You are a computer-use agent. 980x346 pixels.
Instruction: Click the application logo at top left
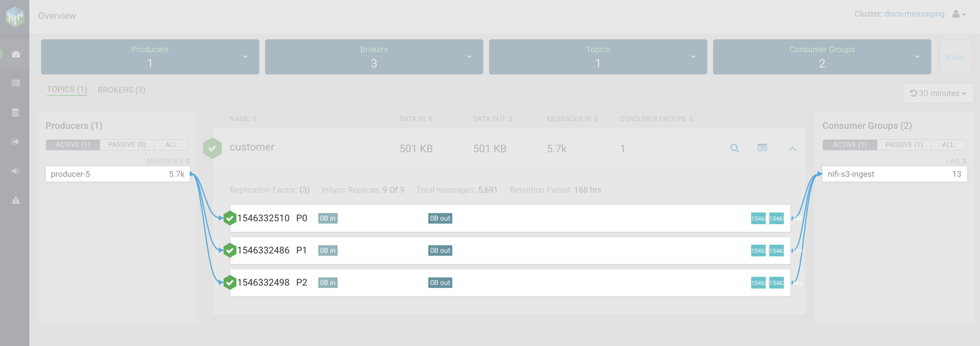coord(15,16)
